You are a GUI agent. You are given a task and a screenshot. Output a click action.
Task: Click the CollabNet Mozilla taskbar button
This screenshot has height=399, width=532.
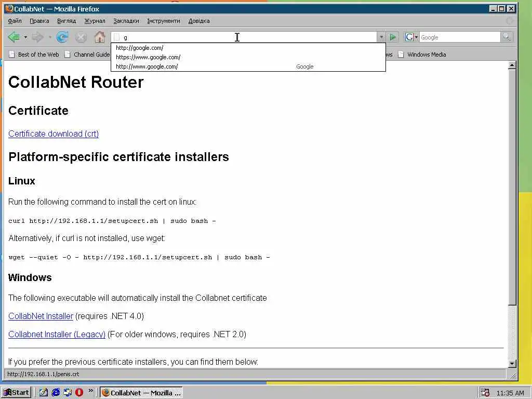point(141,393)
